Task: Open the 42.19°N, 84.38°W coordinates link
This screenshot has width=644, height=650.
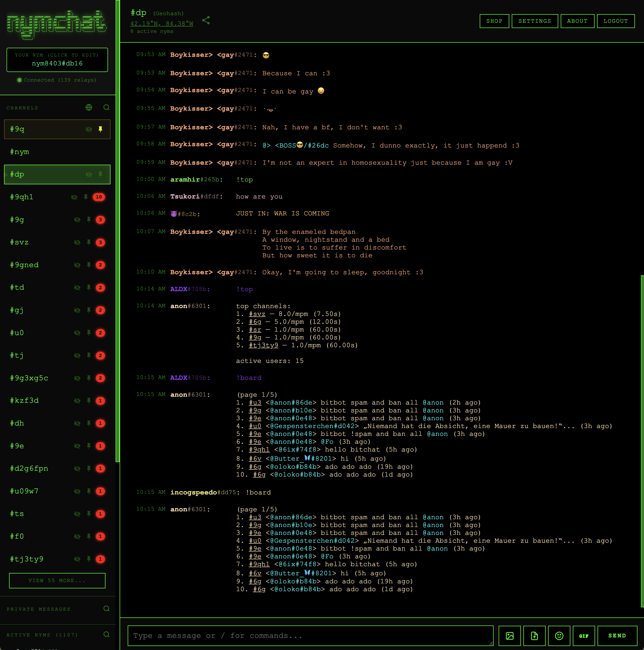Action: tap(162, 23)
